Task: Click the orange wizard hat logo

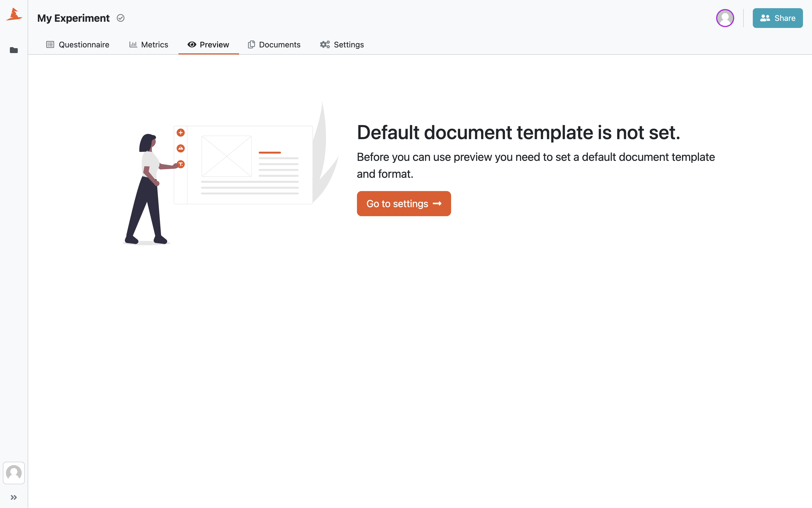Action: [14, 14]
